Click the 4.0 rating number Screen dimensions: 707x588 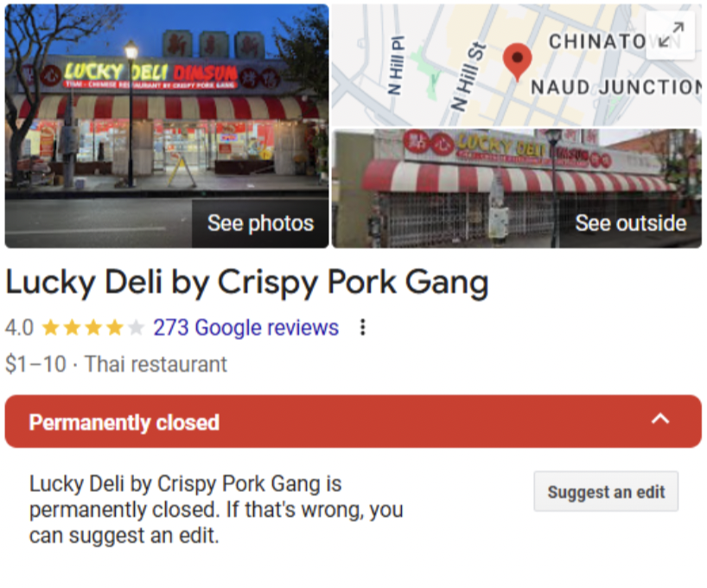click(19, 328)
